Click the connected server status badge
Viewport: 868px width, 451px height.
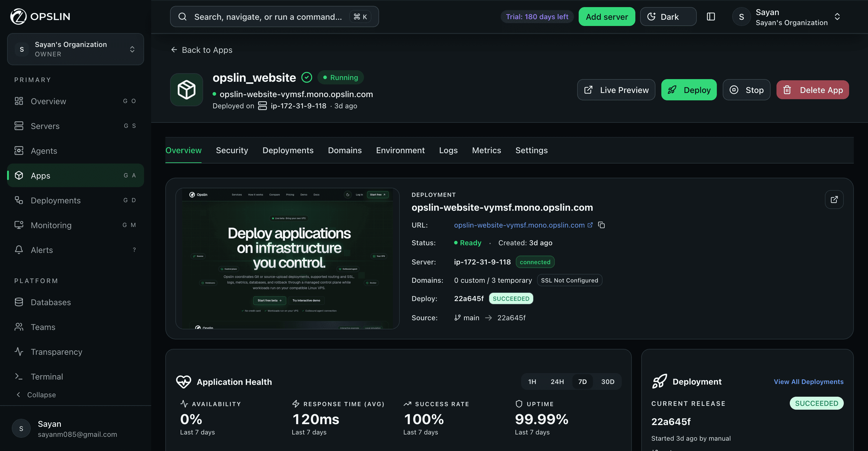point(535,262)
